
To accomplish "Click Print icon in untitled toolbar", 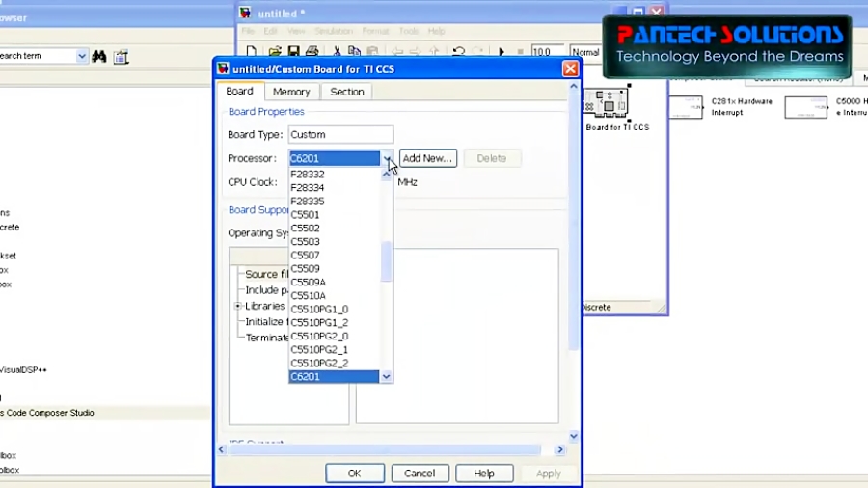I will (x=312, y=51).
